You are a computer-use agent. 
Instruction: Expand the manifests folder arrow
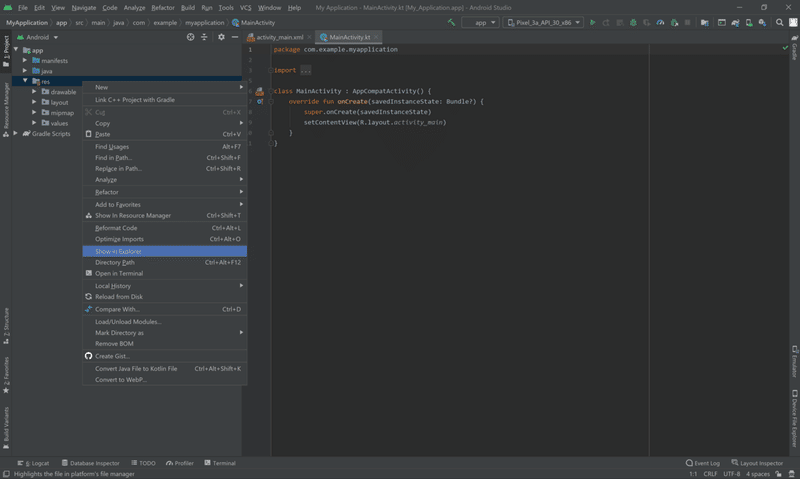tap(24, 60)
